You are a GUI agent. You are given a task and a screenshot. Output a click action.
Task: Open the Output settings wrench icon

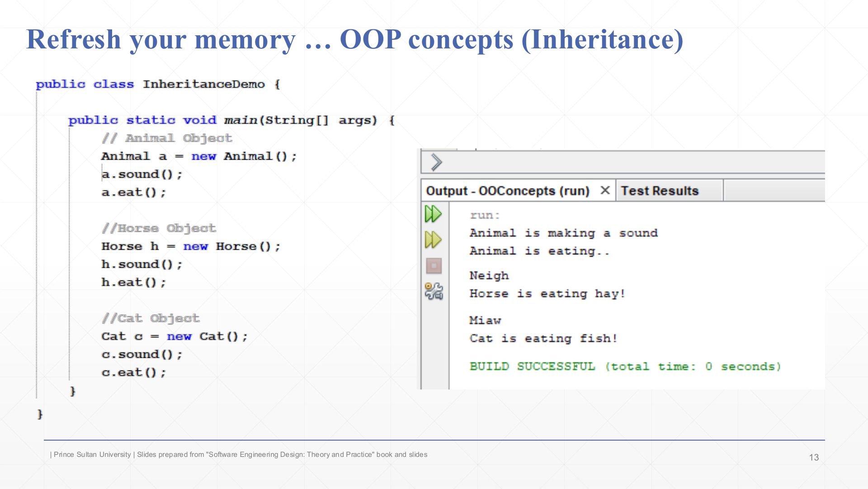pyautogui.click(x=434, y=291)
